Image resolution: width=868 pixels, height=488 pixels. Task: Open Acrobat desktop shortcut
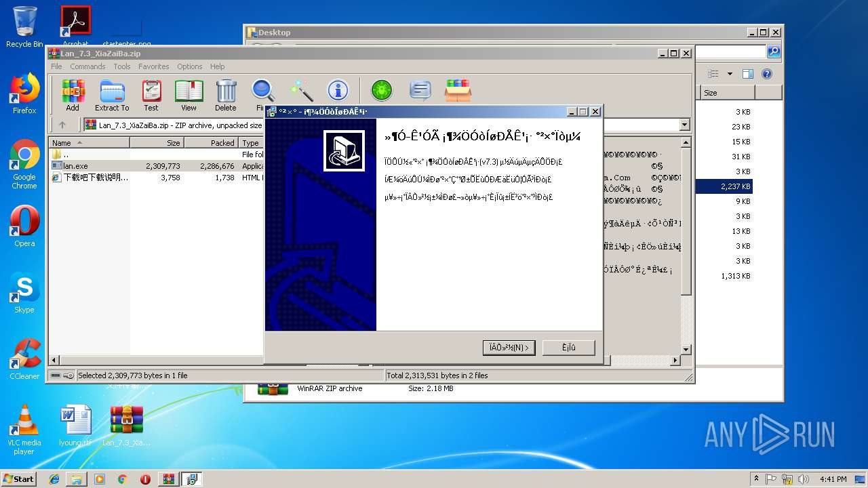click(75, 27)
